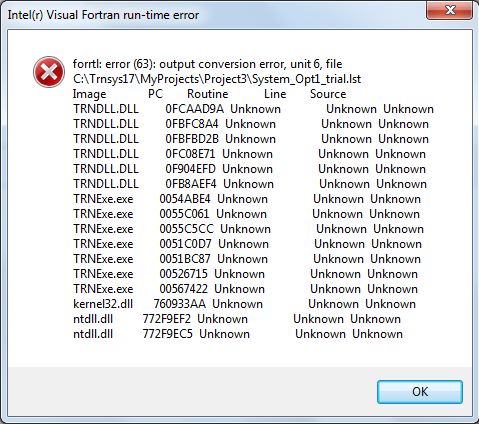Click the PC column header
479x424 pixels.
(155, 94)
